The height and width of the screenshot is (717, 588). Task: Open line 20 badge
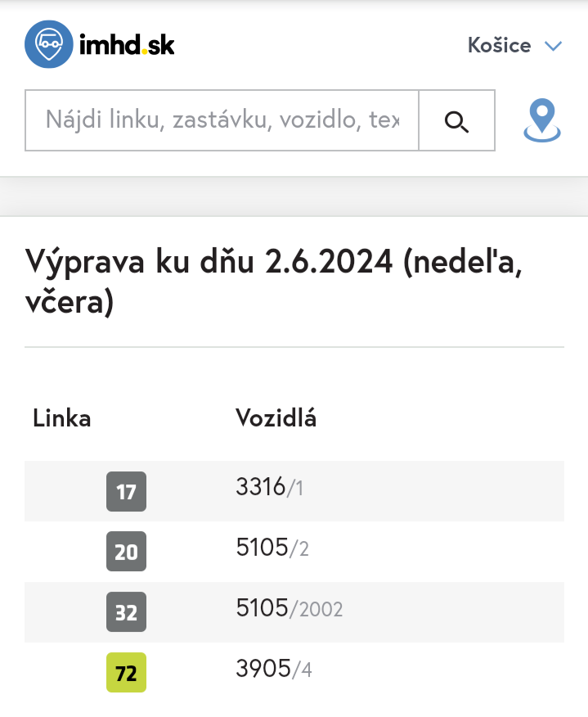[126, 552]
